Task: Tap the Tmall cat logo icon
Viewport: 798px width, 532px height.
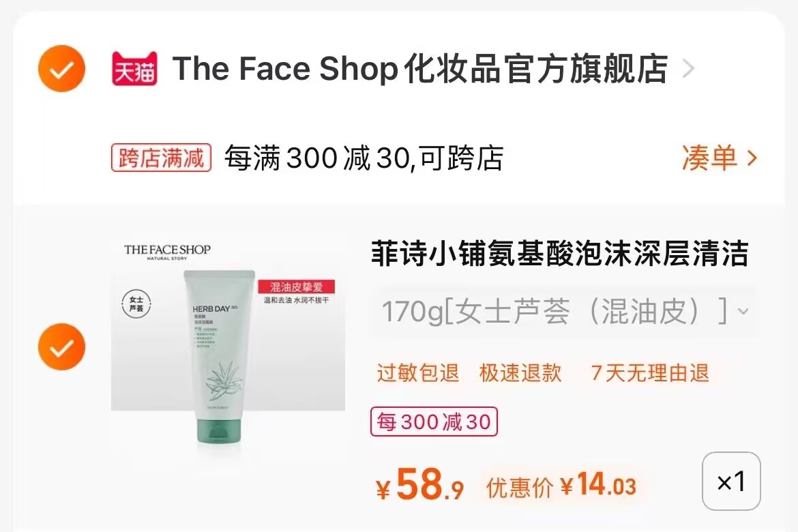Action: tap(134, 69)
